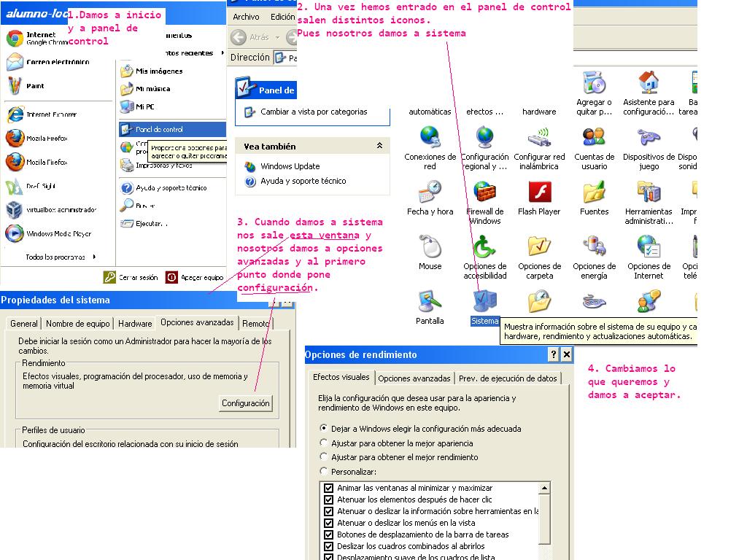Viewport: 747px width, 560px height.
Task: Uncheck 'Animar las ventanas al minimizar y maximizar'
Action: coord(328,488)
